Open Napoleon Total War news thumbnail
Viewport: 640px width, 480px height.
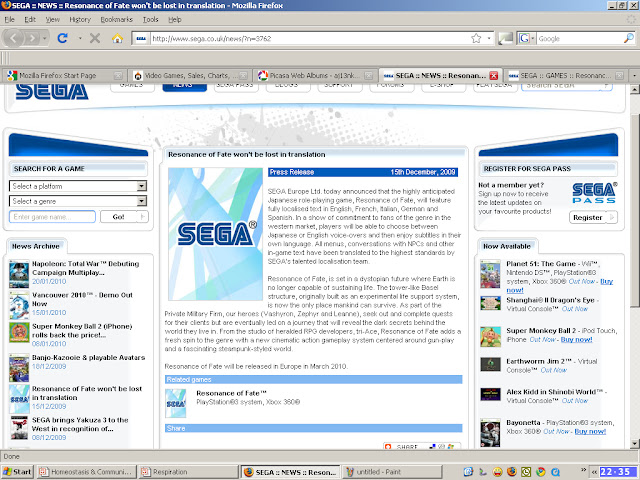tap(19, 274)
